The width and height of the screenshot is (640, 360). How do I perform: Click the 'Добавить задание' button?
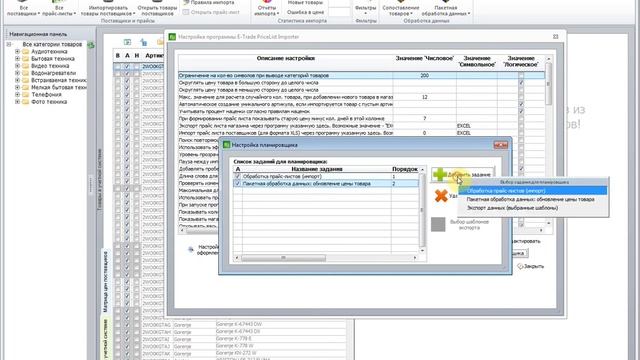pos(463,175)
